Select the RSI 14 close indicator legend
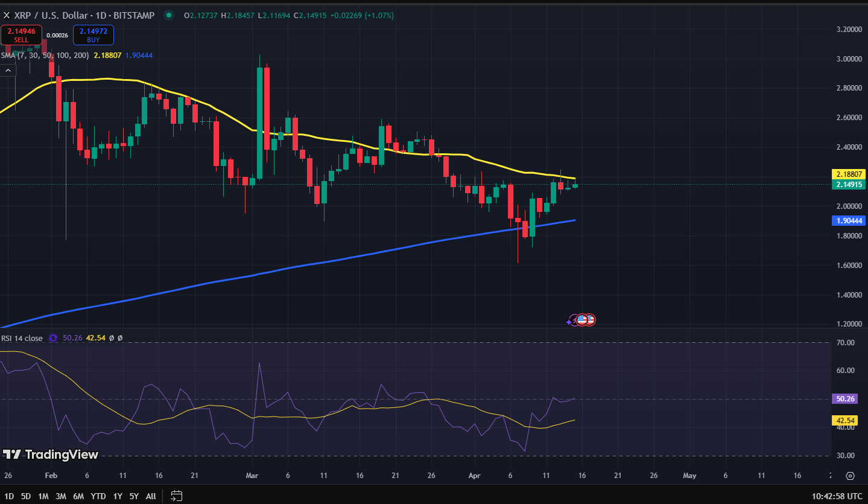 (22, 338)
